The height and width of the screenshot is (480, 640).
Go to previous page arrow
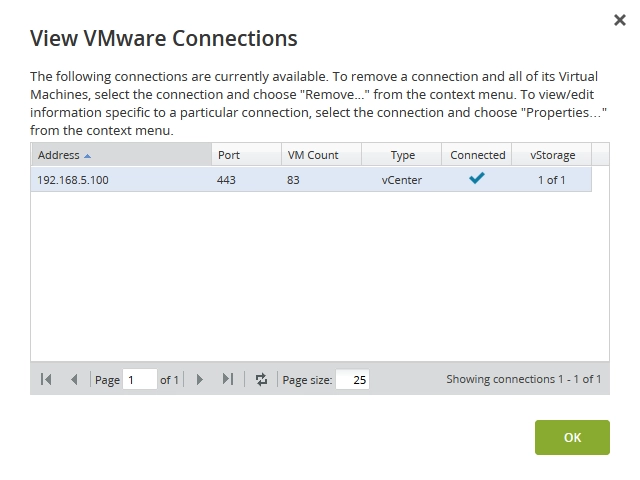(74, 380)
